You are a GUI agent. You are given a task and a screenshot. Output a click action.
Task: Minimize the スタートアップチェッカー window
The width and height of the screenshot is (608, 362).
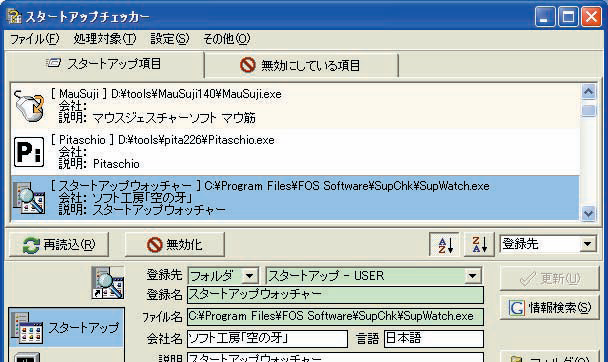[x=545, y=17]
